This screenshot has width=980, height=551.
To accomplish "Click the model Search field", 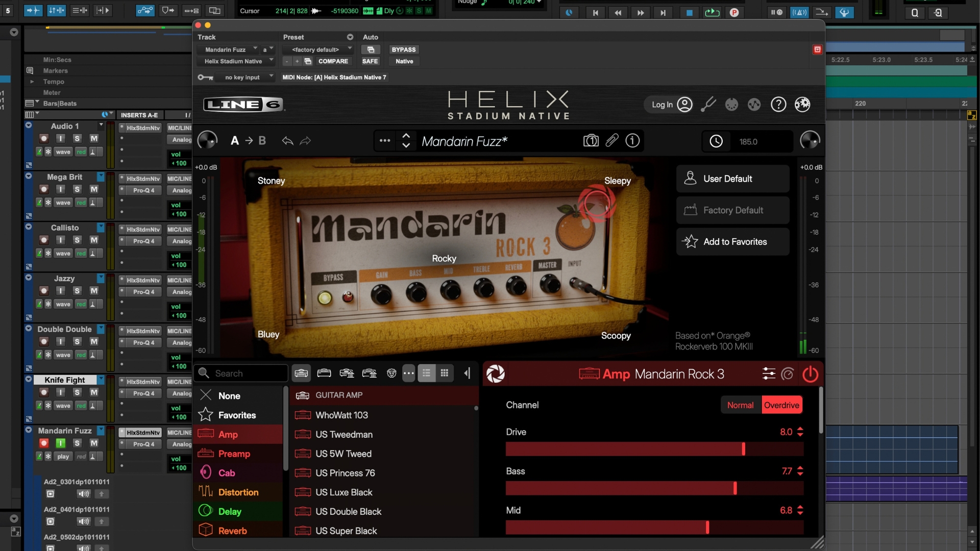I will point(241,373).
